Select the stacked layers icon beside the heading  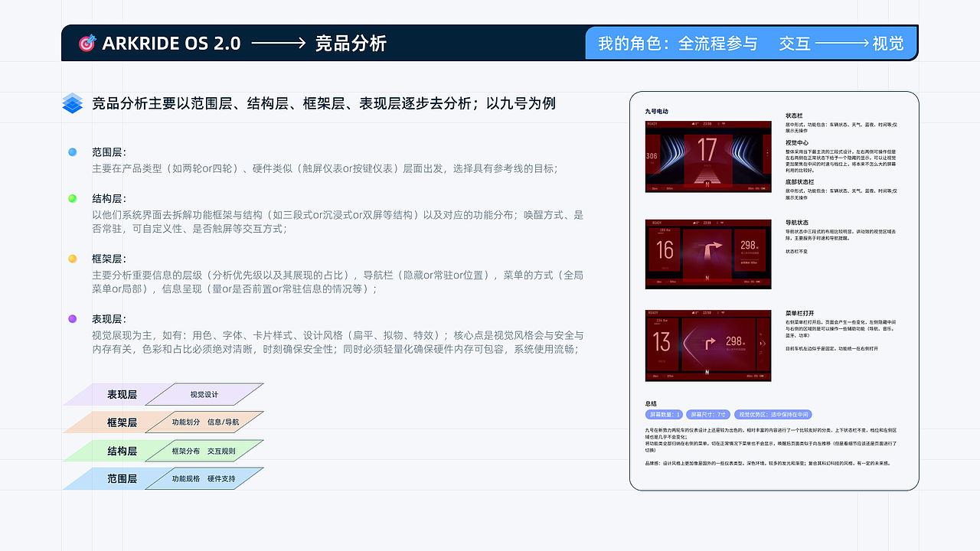click(72, 103)
